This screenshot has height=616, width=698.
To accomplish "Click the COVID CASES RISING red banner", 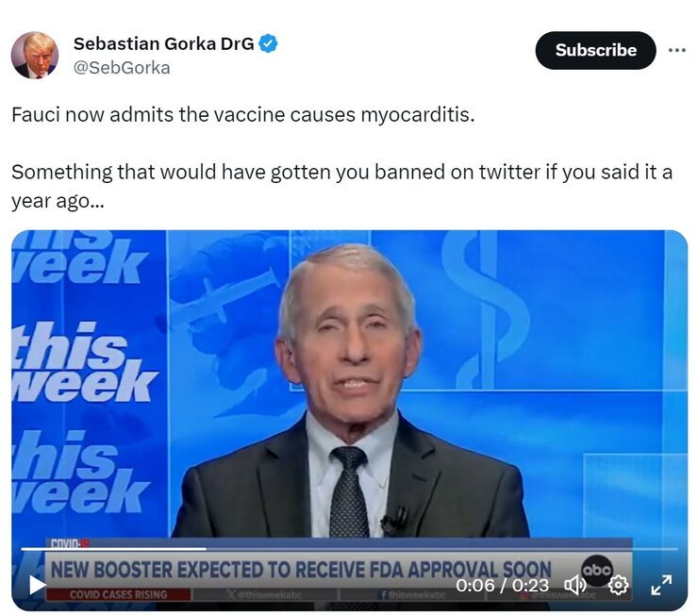I will 119,594.
